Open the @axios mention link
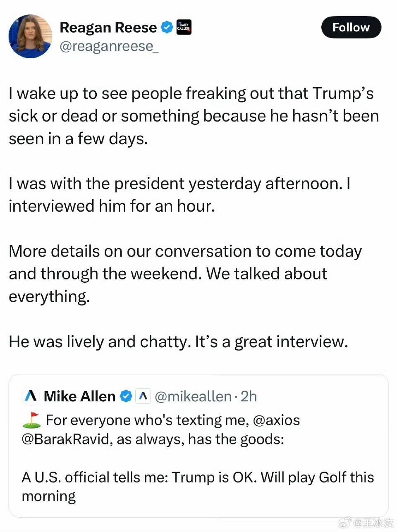The image size is (397, 532). pos(276,420)
